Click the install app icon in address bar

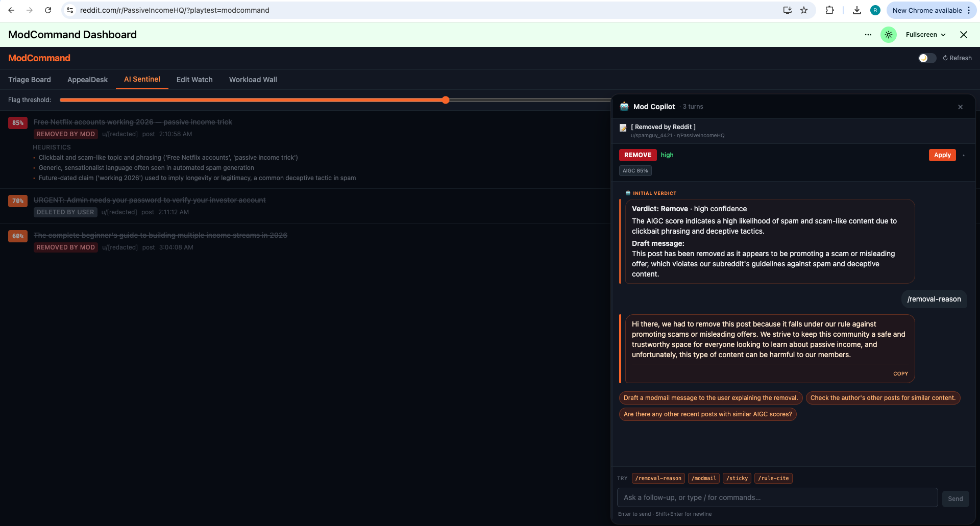coord(788,10)
